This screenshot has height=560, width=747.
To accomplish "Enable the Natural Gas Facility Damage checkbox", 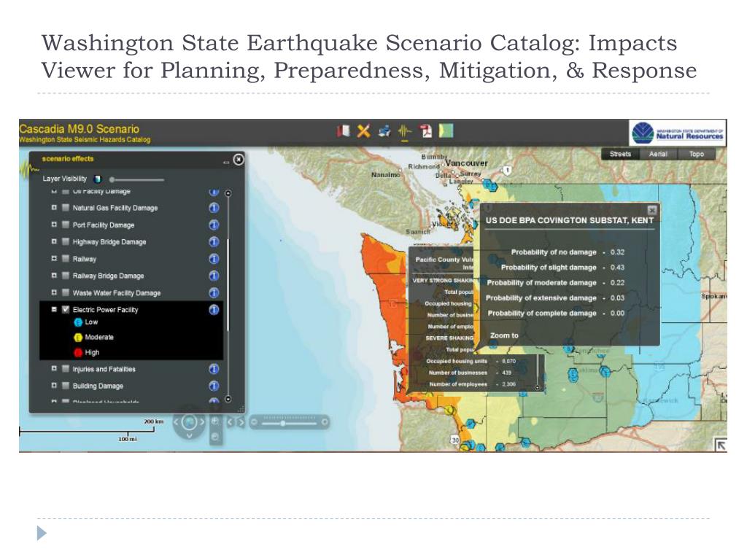I will pos(66,208).
